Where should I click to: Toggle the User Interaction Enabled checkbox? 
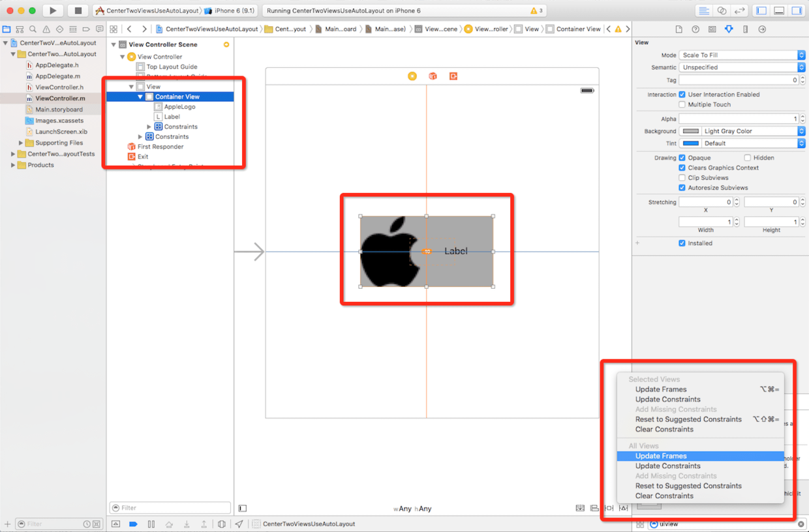pos(682,95)
